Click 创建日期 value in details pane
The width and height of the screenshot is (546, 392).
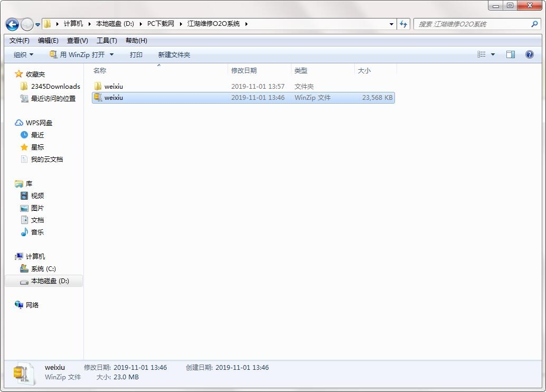[242, 367]
